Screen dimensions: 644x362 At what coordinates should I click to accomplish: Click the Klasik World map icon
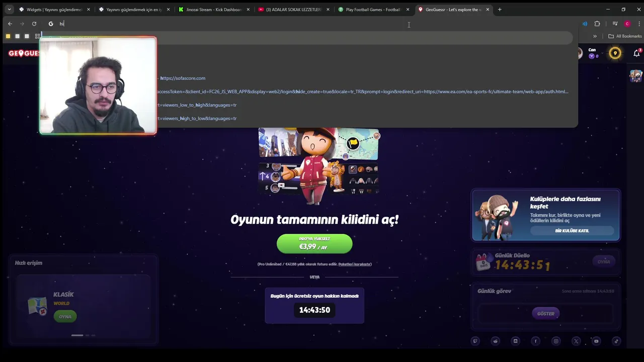coord(37,306)
